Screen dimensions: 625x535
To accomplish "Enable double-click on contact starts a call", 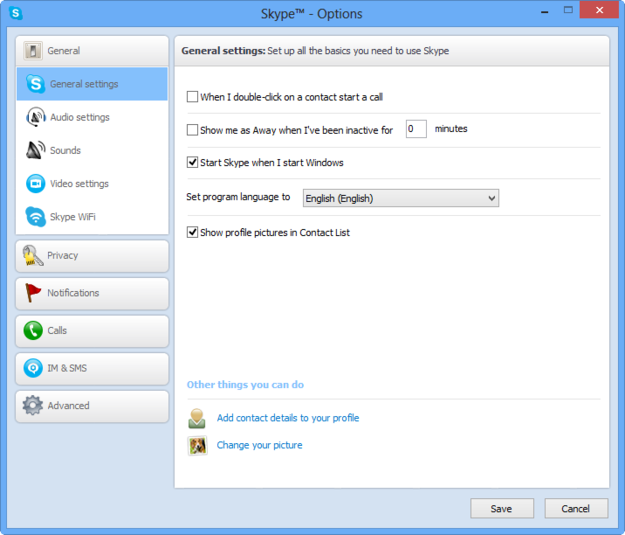I will [193, 97].
